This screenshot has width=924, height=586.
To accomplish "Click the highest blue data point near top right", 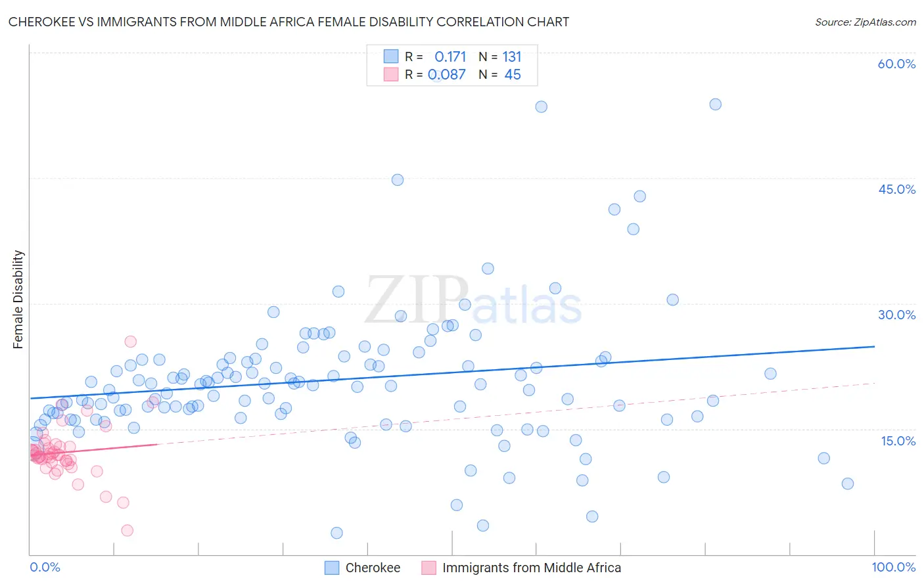I will pyautogui.click(x=716, y=104).
